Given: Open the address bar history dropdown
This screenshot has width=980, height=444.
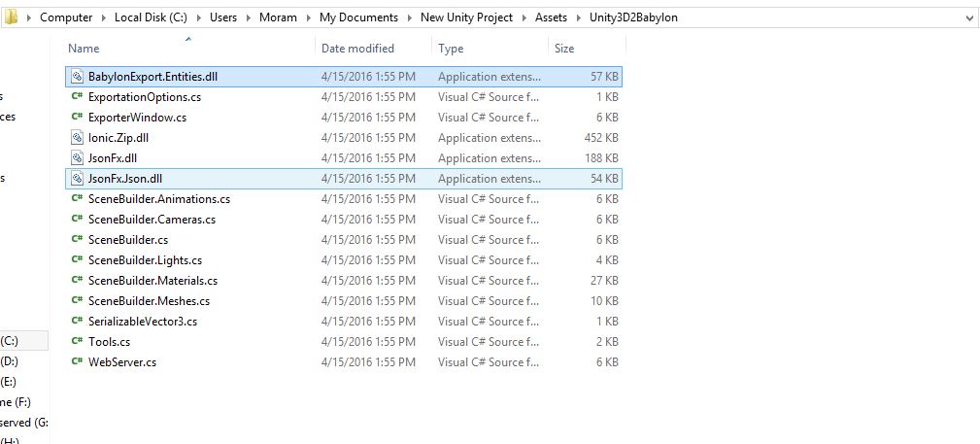Looking at the screenshot, I should click(968, 18).
